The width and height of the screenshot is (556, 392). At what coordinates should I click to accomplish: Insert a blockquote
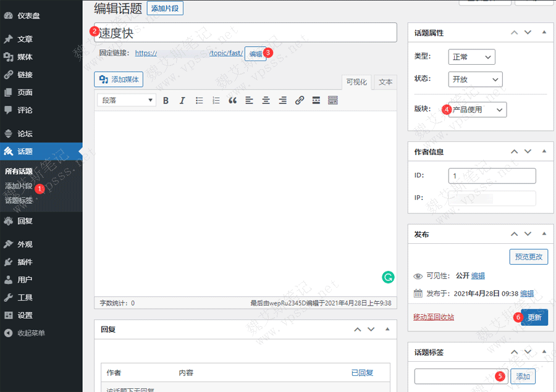pyautogui.click(x=233, y=101)
